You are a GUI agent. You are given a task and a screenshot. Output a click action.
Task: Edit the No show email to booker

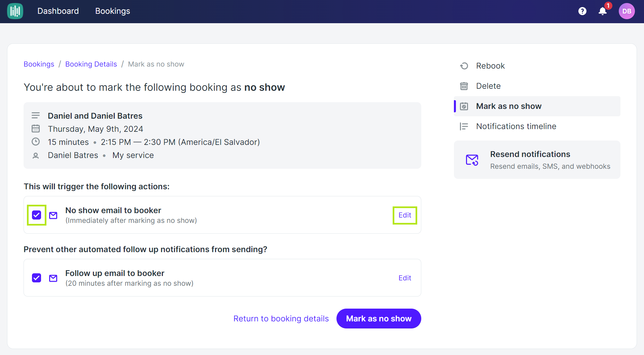point(405,215)
